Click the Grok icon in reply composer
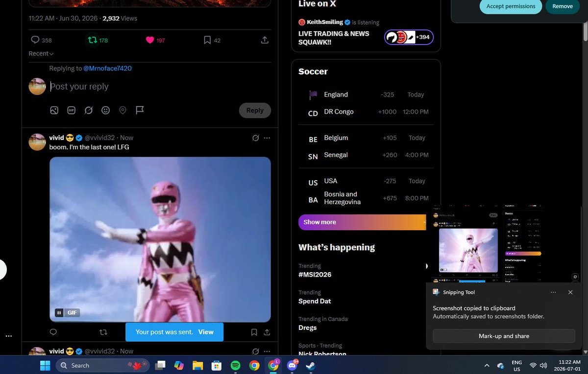Viewport: 588px width, 374px height. 88,111
